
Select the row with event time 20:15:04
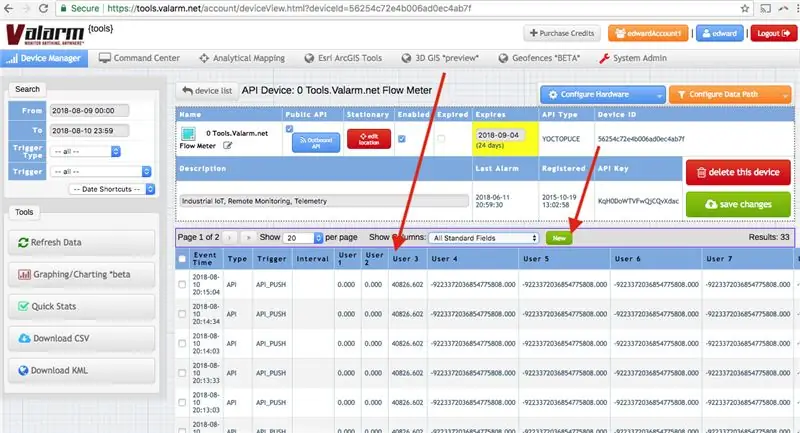pyautogui.click(x=182, y=285)
